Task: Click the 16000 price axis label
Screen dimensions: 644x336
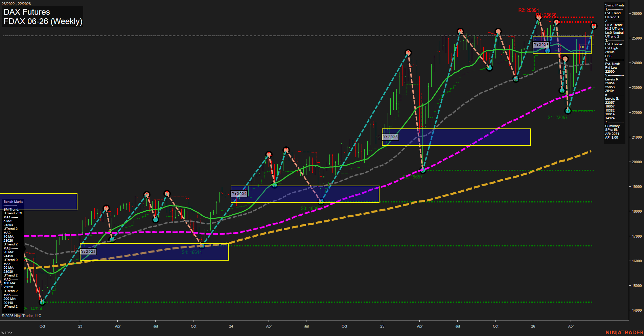Action: pos(637,261)
